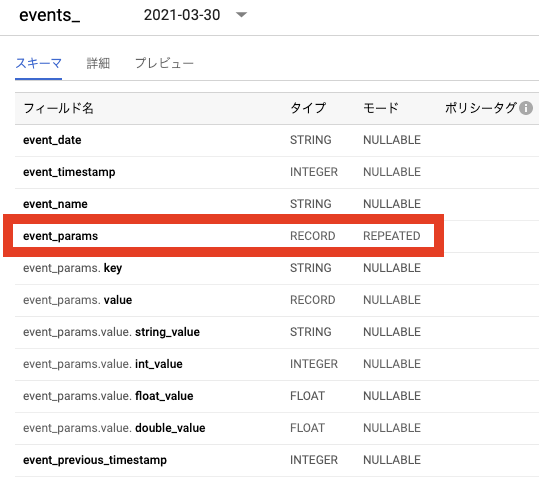Click the policy tag info icon
The height and width of the screenshot is (482, 539).
(x=526, y=108)
